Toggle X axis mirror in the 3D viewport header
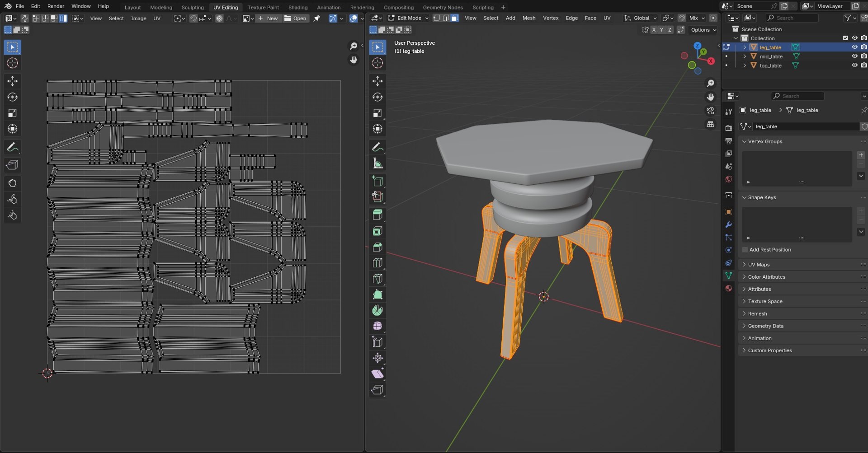 click(x=654, y=30)
